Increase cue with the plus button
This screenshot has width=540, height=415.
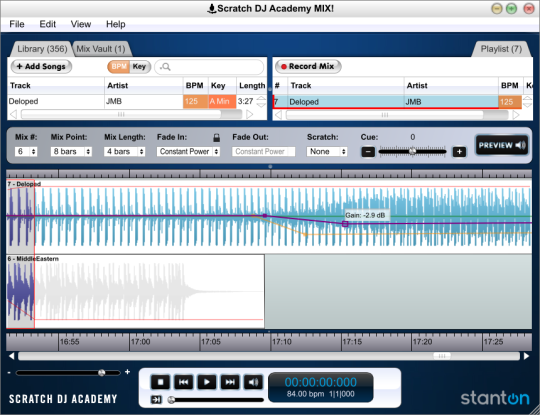click(x=459, y=152)
